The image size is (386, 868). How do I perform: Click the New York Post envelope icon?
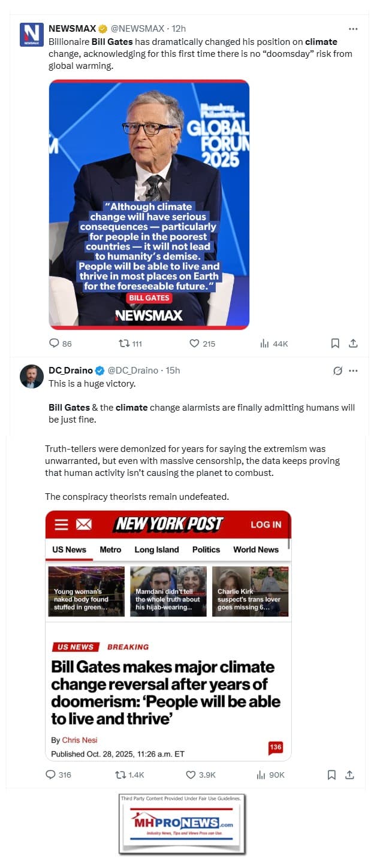[83, 524]
